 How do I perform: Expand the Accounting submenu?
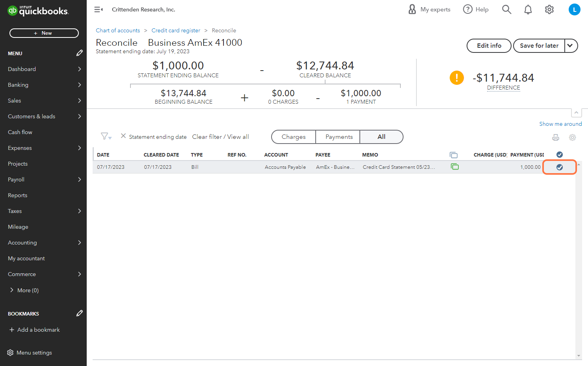click(x=80, y=243)
